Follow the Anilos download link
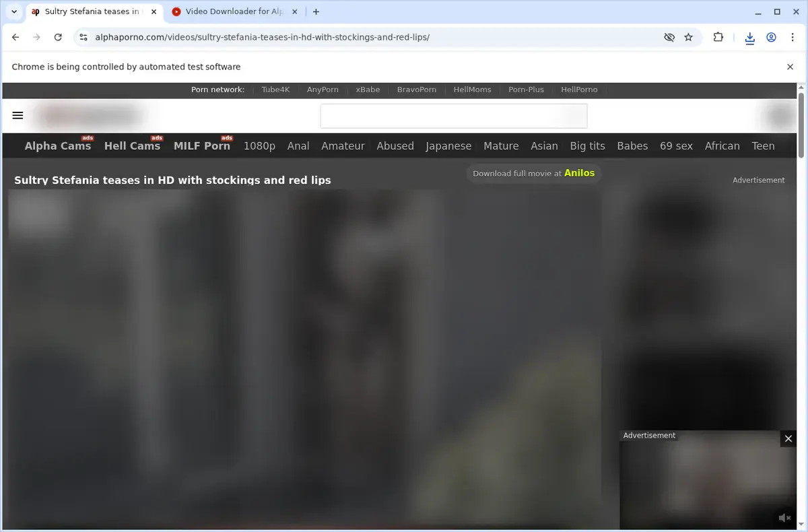808x532 pixels. pyautogui.click(x=579, y=173)
